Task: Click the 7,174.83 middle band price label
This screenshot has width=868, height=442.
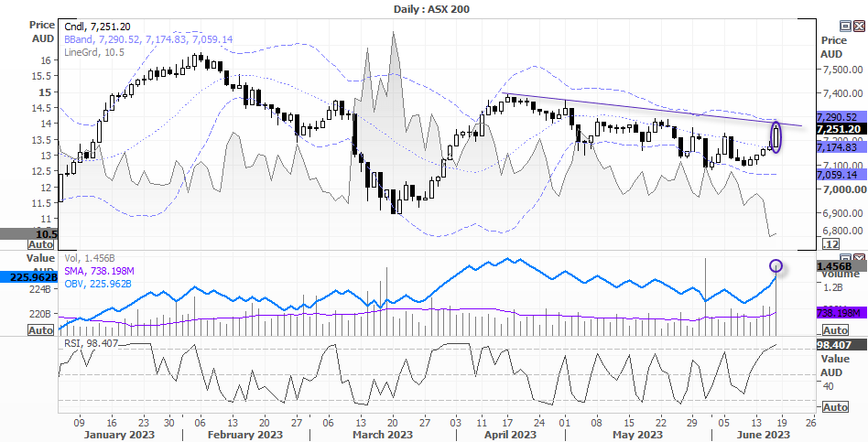Action: pos(840,147)
